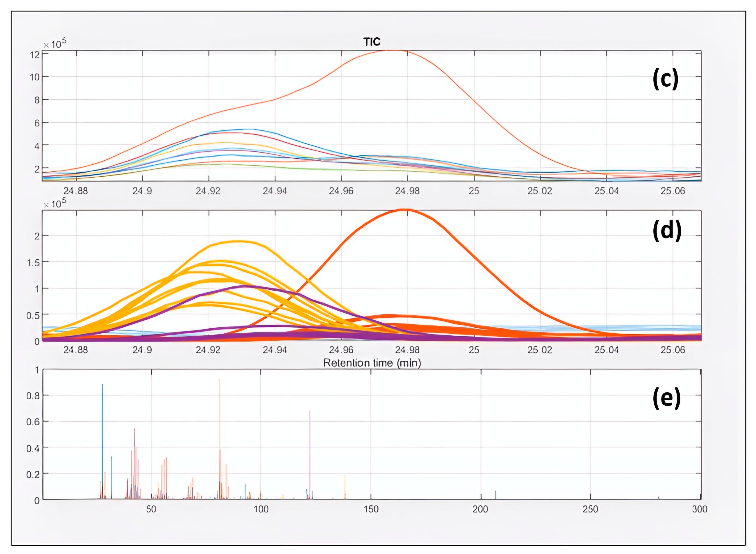Click the tall yellow spectrum line near 80

coord(220,419)
